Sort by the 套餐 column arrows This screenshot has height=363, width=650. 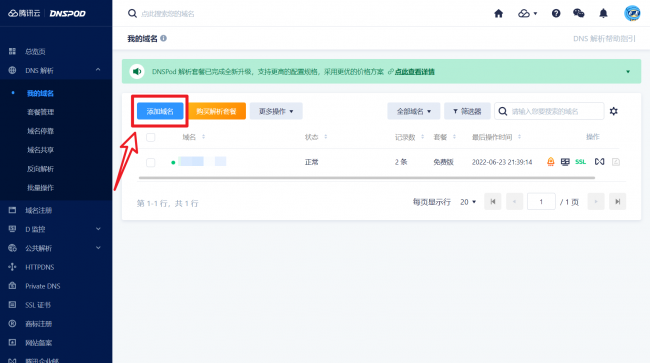(x=454, y=137)
